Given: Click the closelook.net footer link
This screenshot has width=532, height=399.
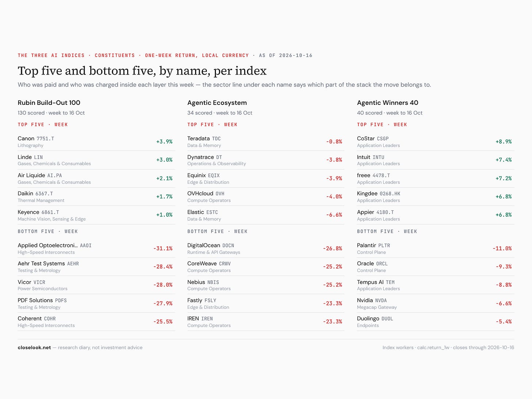Looking at the screenshot, I should (x=34, y=347).
